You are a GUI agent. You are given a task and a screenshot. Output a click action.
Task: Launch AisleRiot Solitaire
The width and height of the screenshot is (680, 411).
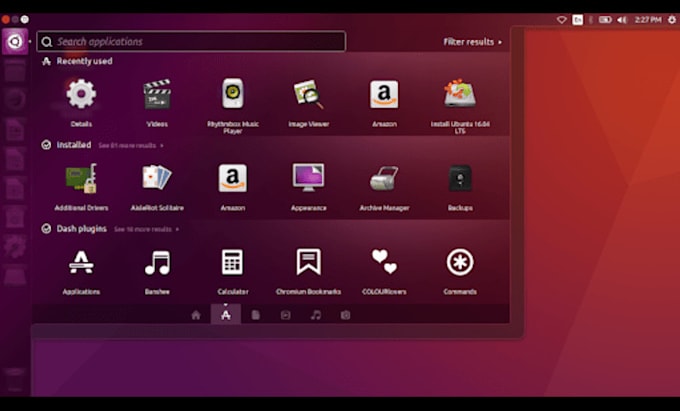pyautogui.click(x=157, y=178)
